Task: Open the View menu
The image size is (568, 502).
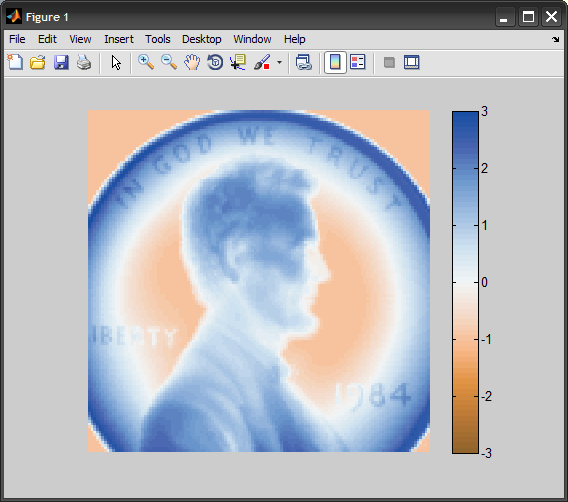Action: point(80,39)
